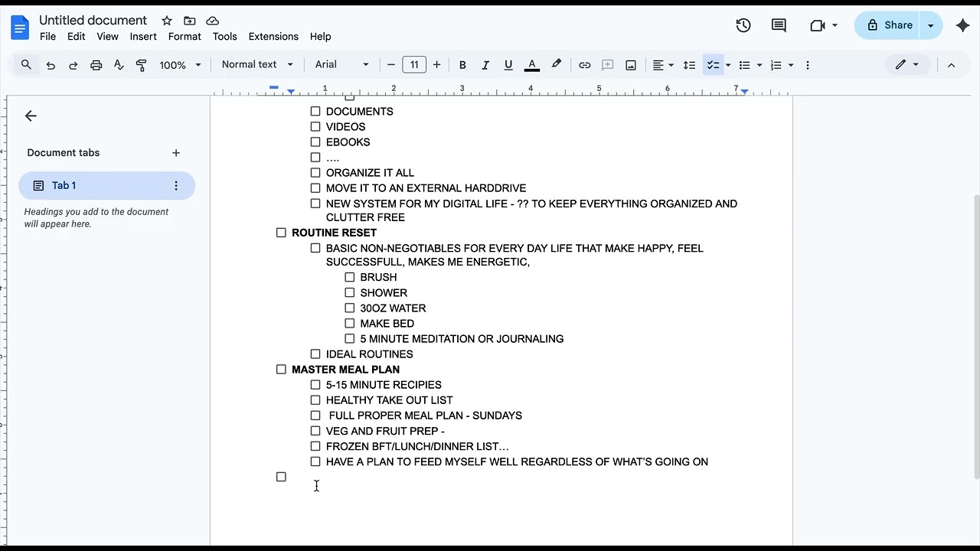Viewport: 980px width, 551px height.
Task: Check the 30OZ WATER checkbox
Action: 350,308
